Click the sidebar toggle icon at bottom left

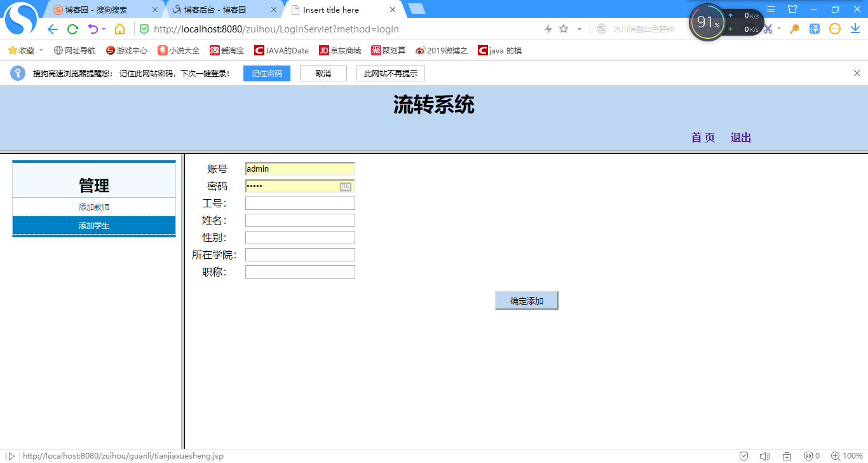coord(10,456)
